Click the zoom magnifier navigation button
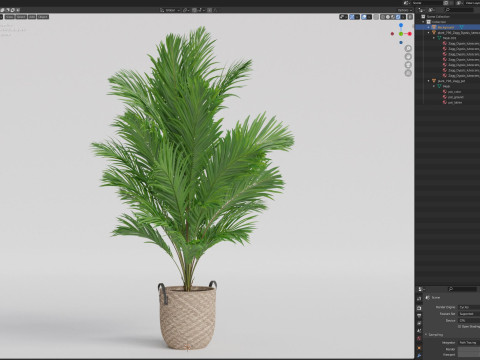The height and width of the screenshot is (360, 480). click(x=408, y=49)
